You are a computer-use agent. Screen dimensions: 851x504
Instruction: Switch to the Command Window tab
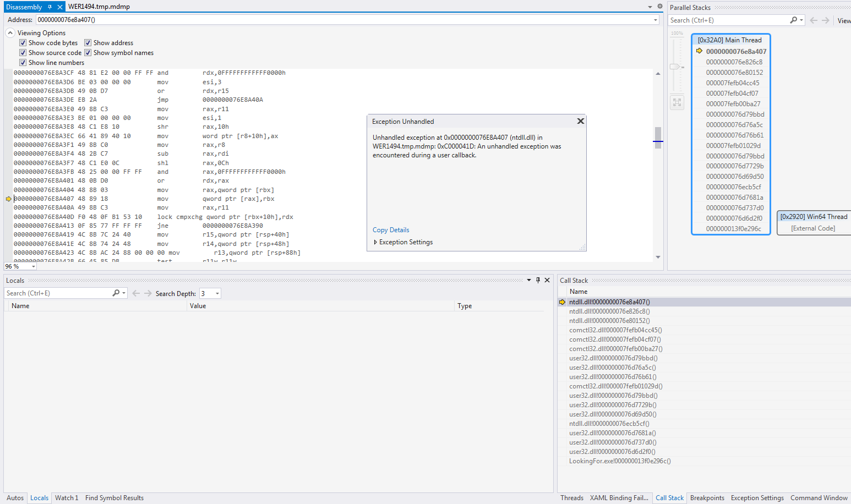[x=819, y=498]
